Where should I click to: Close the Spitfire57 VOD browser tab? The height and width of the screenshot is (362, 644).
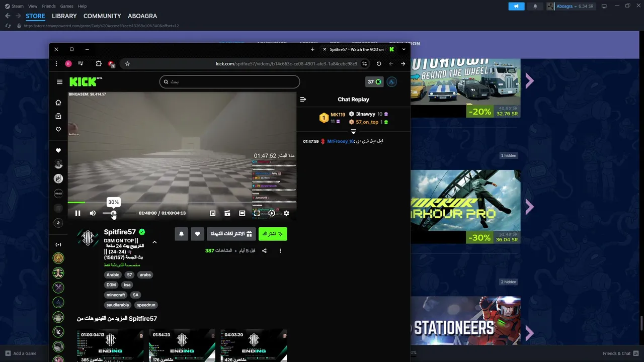325,49
